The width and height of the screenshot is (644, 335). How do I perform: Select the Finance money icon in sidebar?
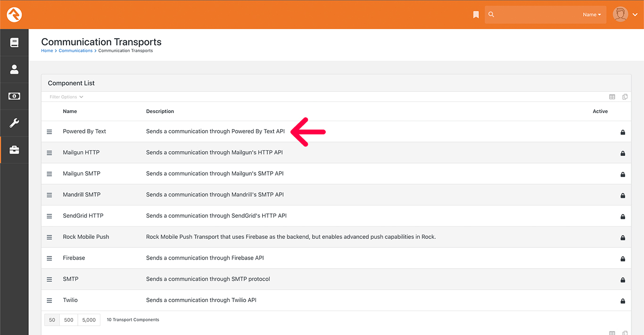pyautogui.click(x=14, y=96)
